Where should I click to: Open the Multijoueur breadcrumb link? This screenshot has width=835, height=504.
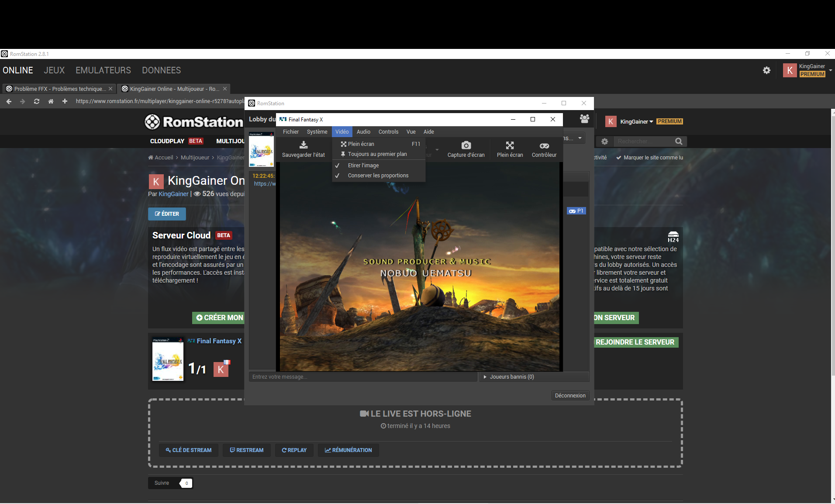coord(195,158)
